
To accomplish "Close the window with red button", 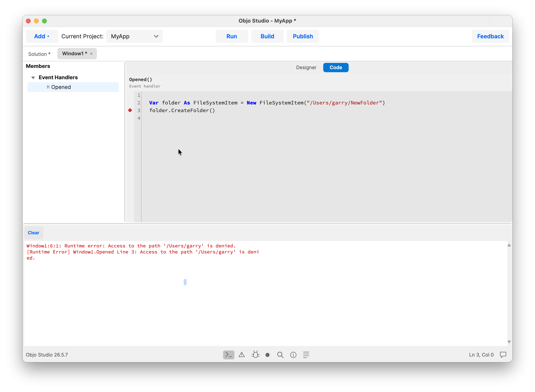I will click(28, 21).
